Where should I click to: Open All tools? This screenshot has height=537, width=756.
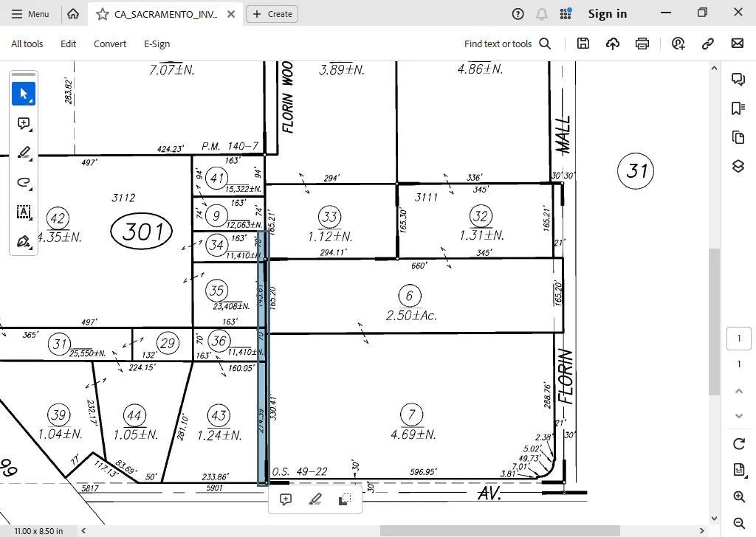coord(27,44)
